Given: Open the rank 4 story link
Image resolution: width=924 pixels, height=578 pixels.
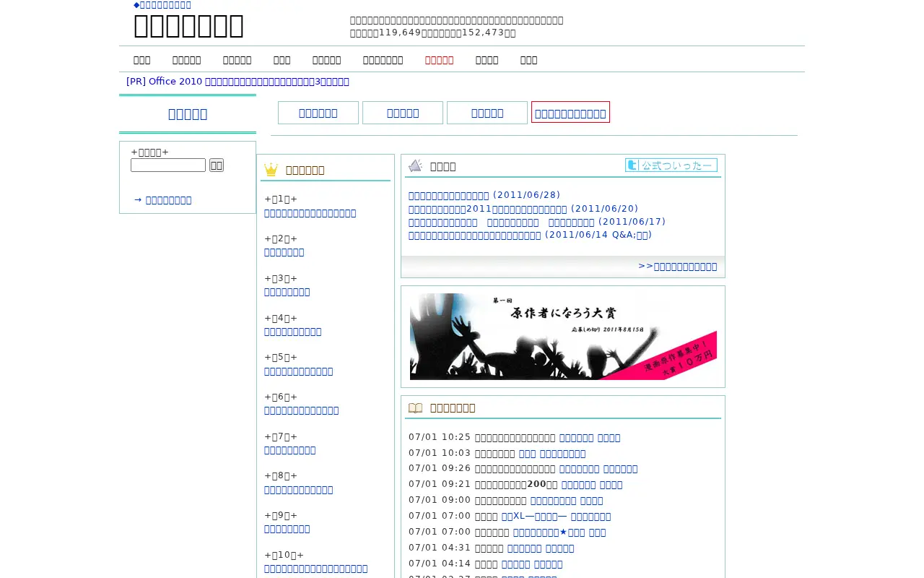Looking at the screenshot, I should pyautogui.click(x=293, y=332).
